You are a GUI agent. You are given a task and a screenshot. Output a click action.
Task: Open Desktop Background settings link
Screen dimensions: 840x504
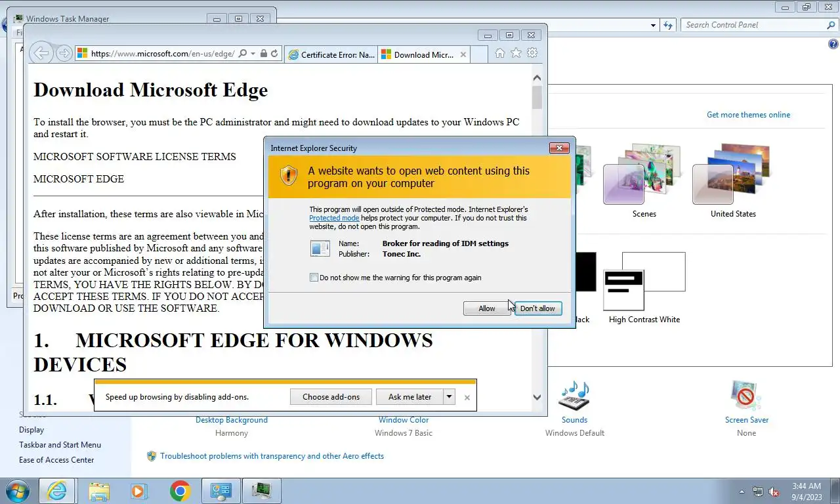(232, 420)
